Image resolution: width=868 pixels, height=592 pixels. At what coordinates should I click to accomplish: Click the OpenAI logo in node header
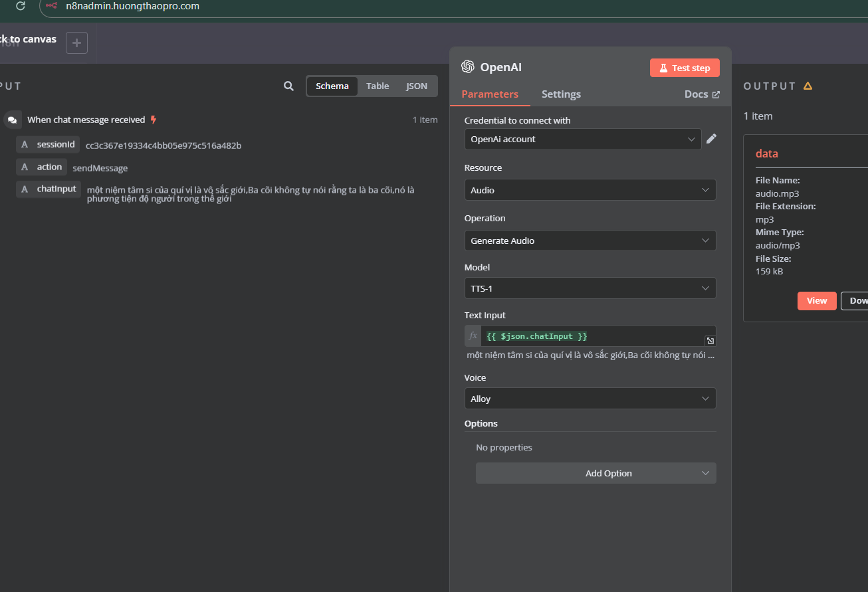pos(467,67)
